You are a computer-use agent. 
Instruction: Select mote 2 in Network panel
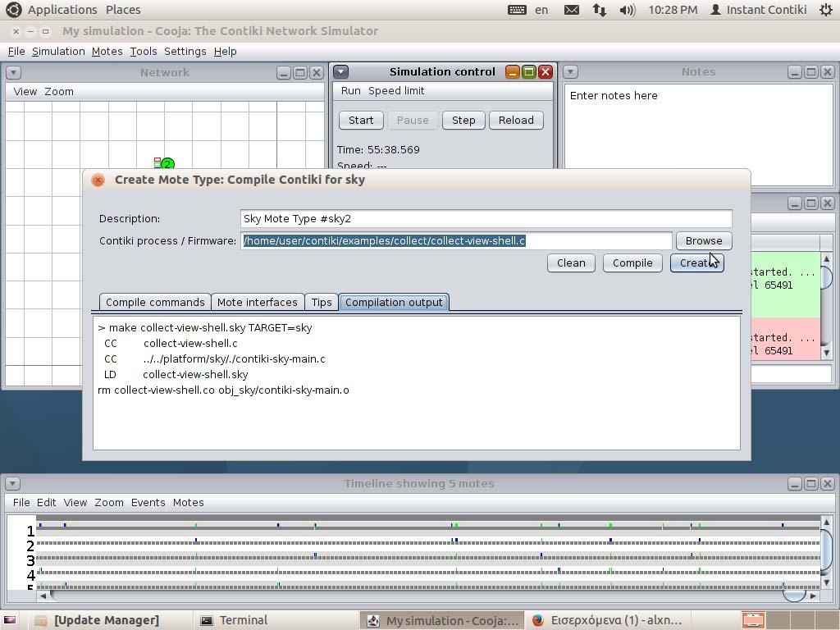[x=167, y=164]
